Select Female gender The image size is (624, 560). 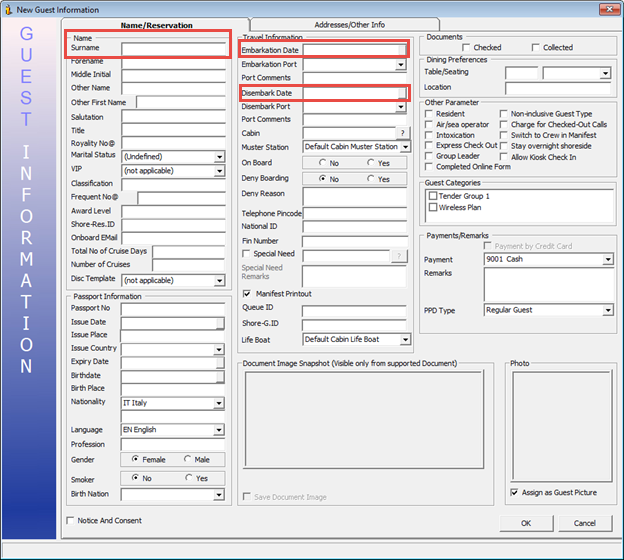point(135,459)
